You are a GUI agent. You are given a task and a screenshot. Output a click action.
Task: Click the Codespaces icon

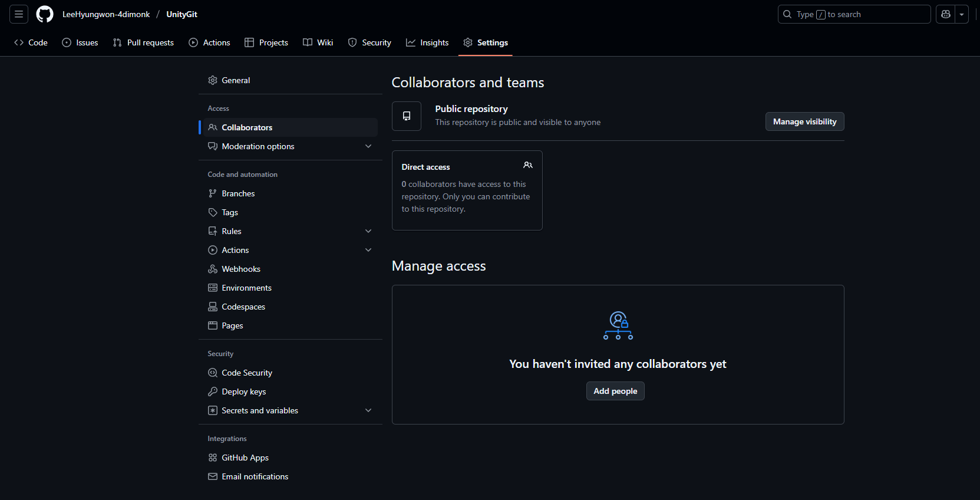point(213,307)
